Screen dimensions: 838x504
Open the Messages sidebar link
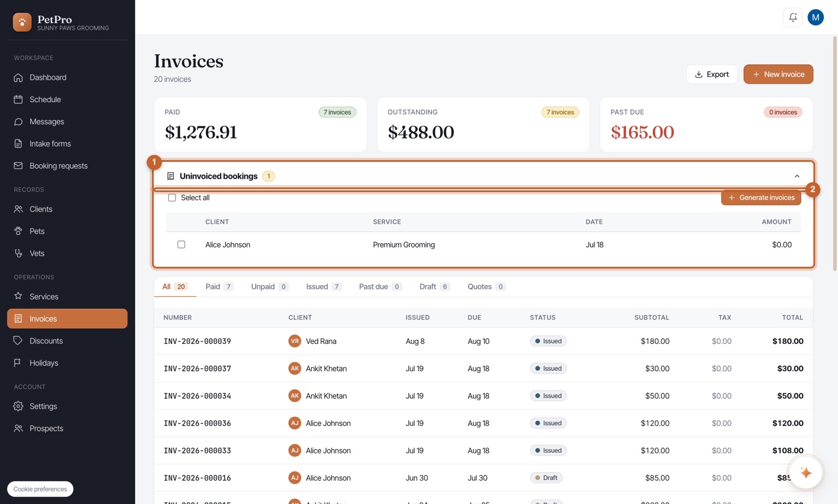67,122
